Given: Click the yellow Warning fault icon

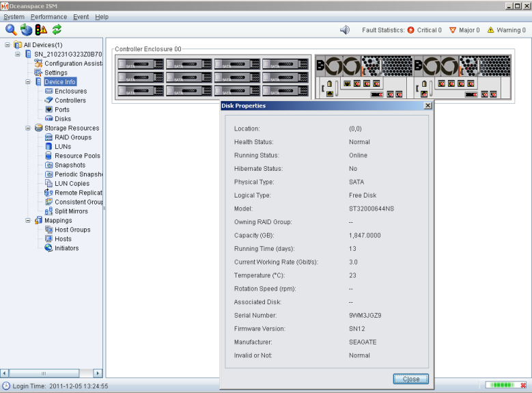Looking at the screenshot, I should [x=490, y=30].
